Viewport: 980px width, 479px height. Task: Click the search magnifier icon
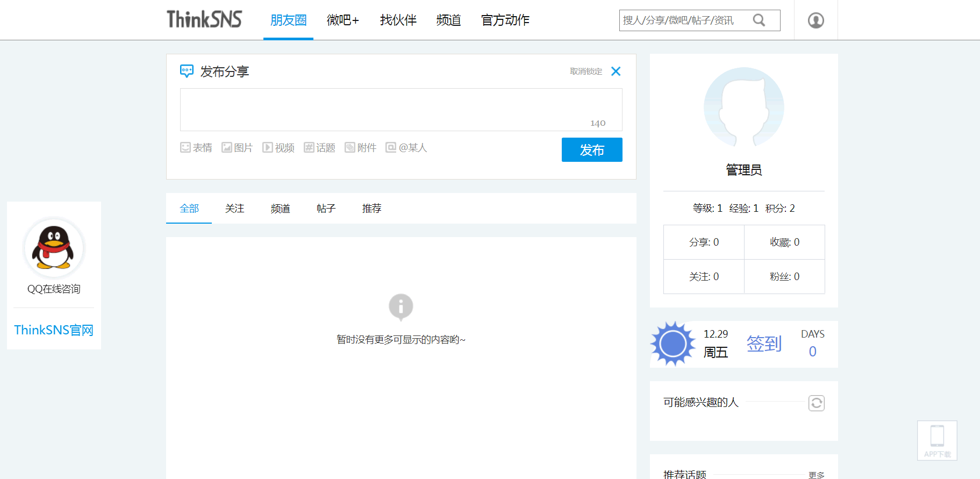[x=759, y=20]
